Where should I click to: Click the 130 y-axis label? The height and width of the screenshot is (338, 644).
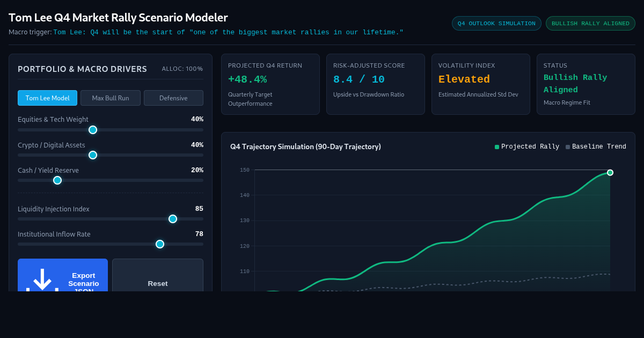(x=245, y=221)
